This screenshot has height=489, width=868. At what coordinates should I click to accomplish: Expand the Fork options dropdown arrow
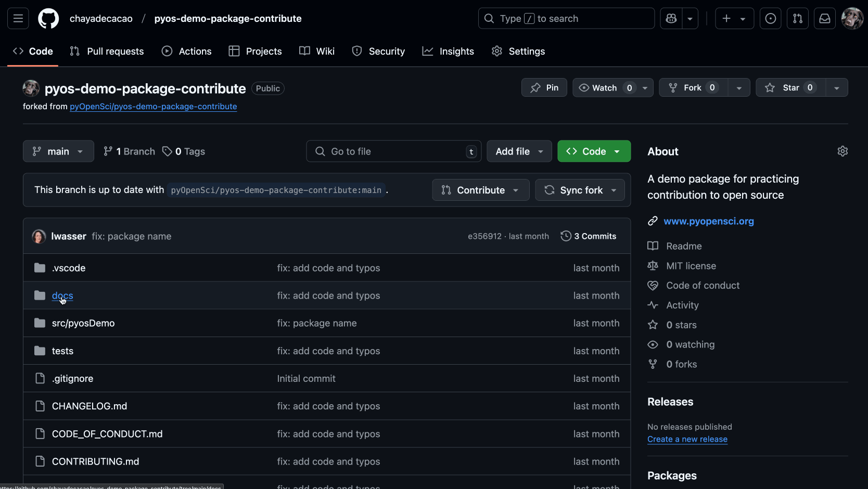click(x=739, y=87)
